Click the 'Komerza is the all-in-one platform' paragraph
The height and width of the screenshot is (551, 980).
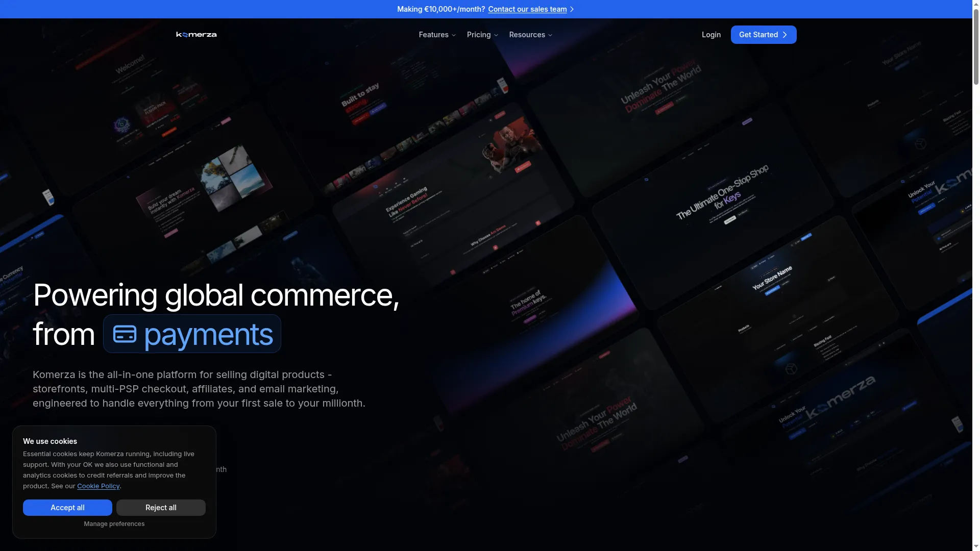tap(199, 389)
